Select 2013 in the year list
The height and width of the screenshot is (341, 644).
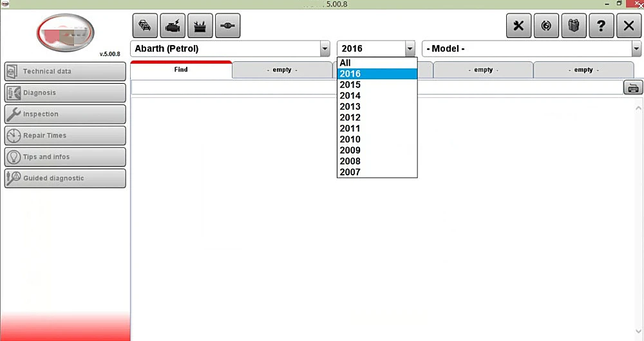pyautogui.click(x=377, y=106)
